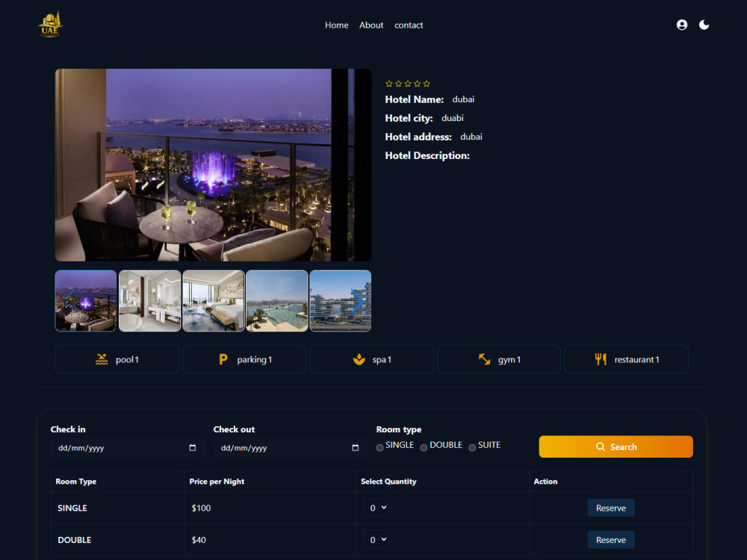Viewport: 747px width, 560px height.
Task: Click the Check out date field
Action: click(x=290, y=447)
